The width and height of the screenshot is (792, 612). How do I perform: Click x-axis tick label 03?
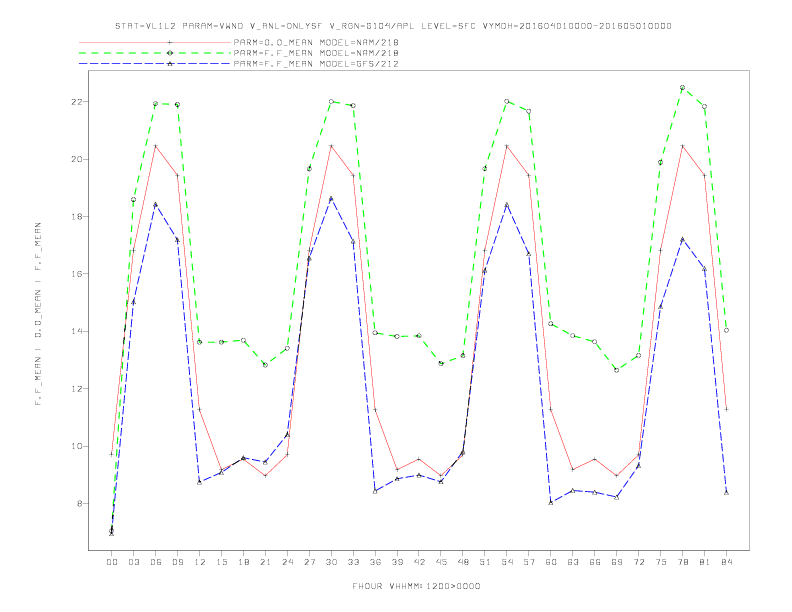[x=133, y=562]
